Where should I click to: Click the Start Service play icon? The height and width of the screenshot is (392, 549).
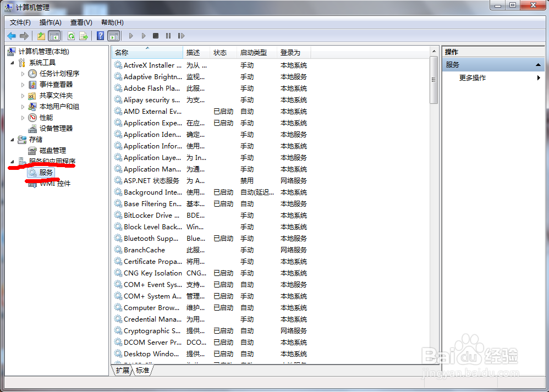pos(131,35)
